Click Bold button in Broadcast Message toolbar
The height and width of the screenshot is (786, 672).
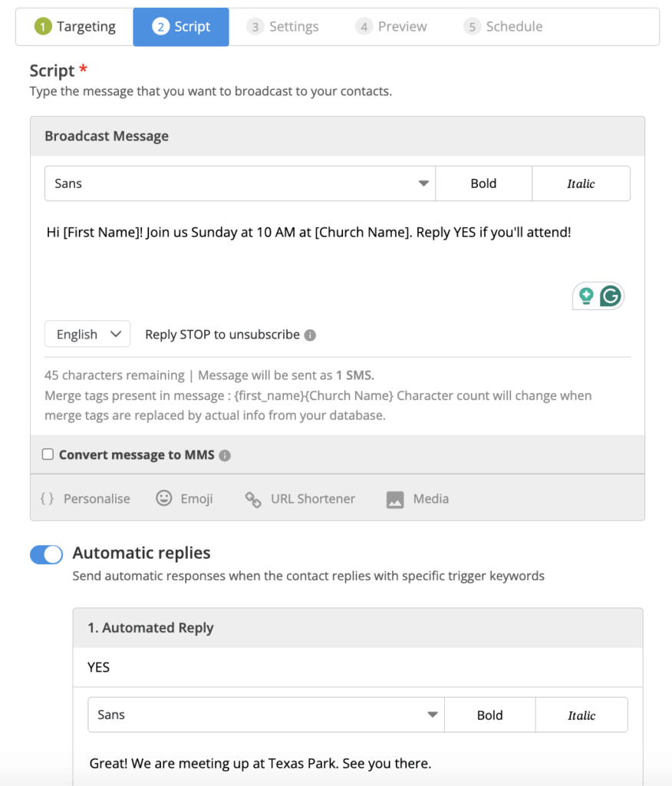tap(483, 183)
